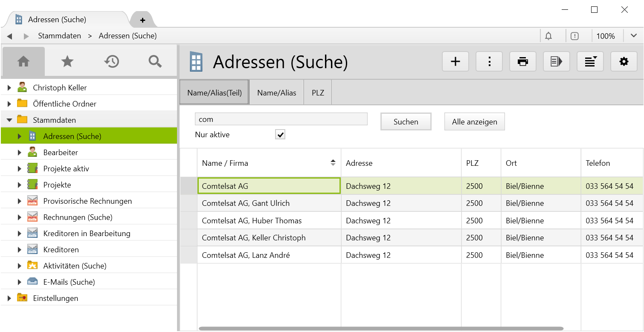The height and width of the screenshot is (332, 644).
Task: Uncheck the Nur aktive checkbox
Action: 280,135
